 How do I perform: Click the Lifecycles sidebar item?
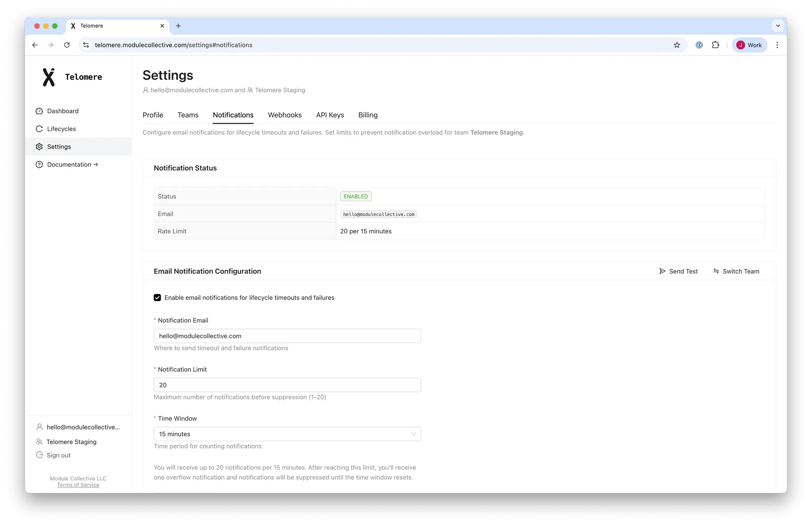click(78, 129)
